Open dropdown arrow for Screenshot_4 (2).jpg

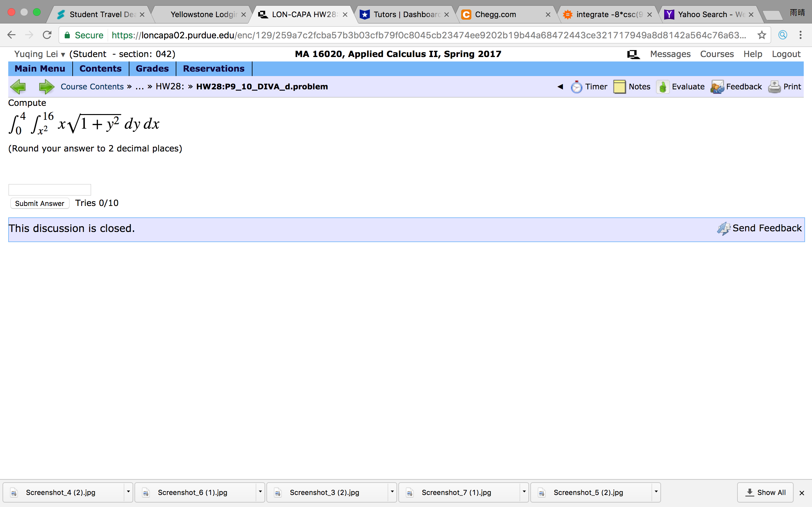128,492
